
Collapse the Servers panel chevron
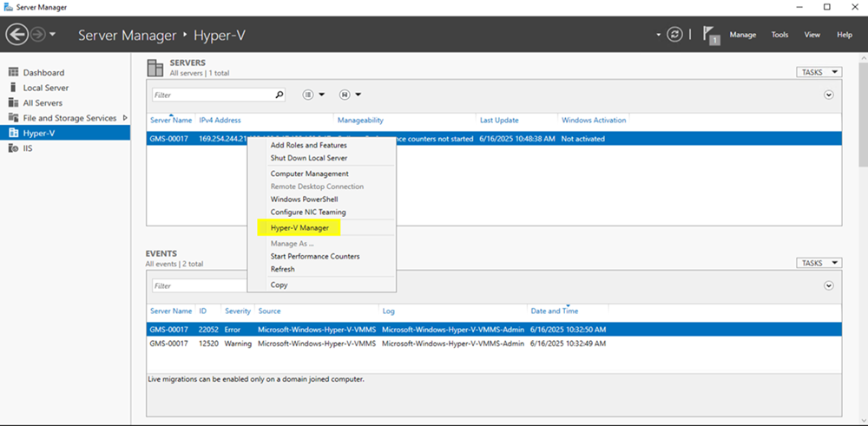828,95
